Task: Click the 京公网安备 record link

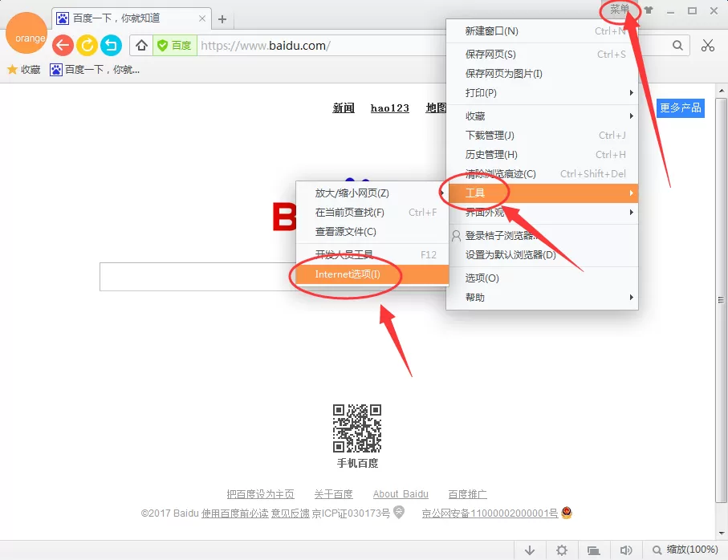Action: 490,513
